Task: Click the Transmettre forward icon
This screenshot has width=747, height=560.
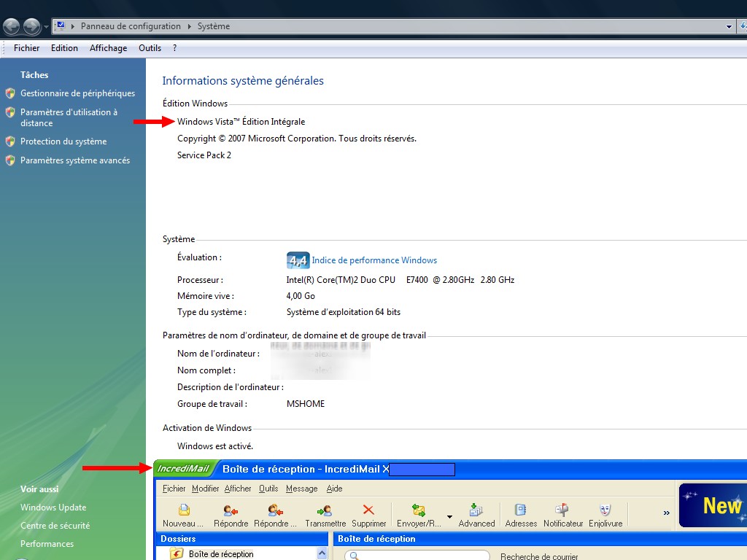Action: [325, 511]
